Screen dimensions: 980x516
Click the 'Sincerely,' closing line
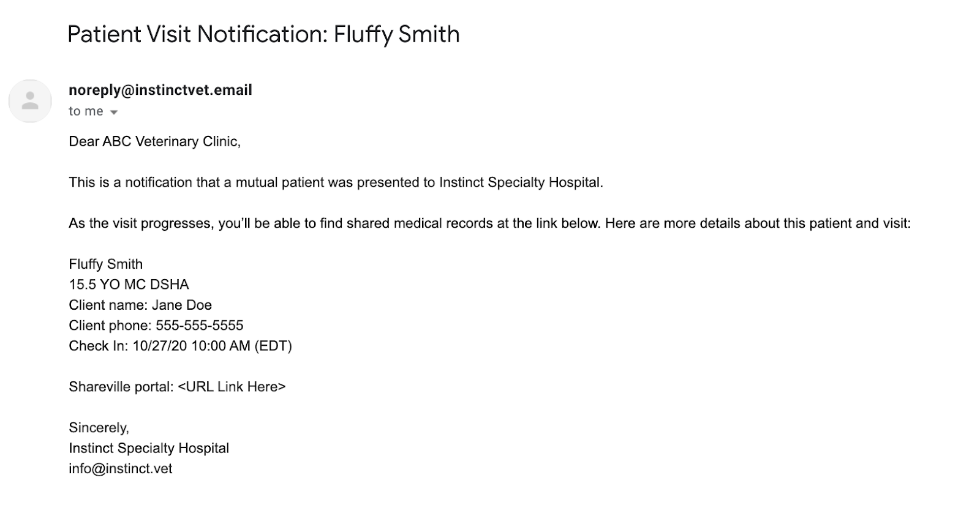pos(99,428)
